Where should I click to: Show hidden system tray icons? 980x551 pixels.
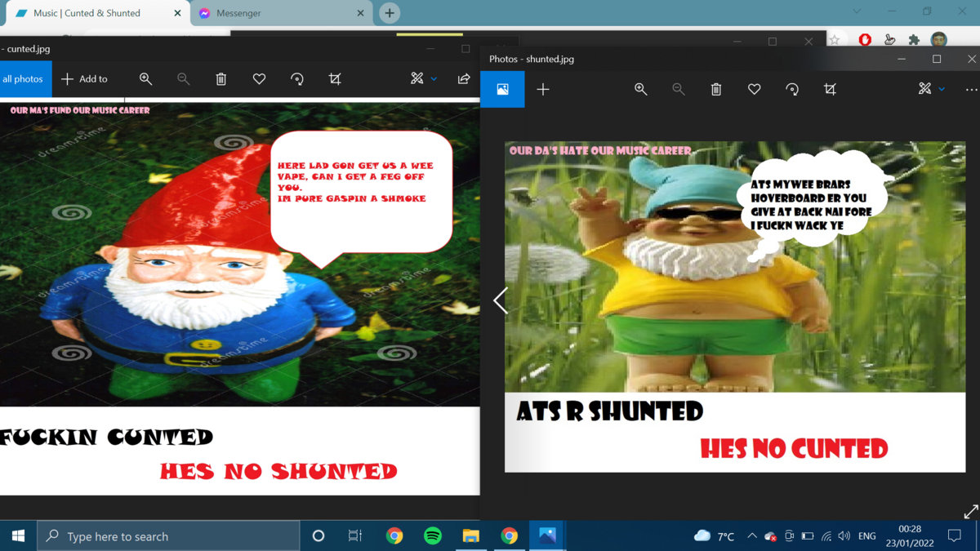(751, 536)
